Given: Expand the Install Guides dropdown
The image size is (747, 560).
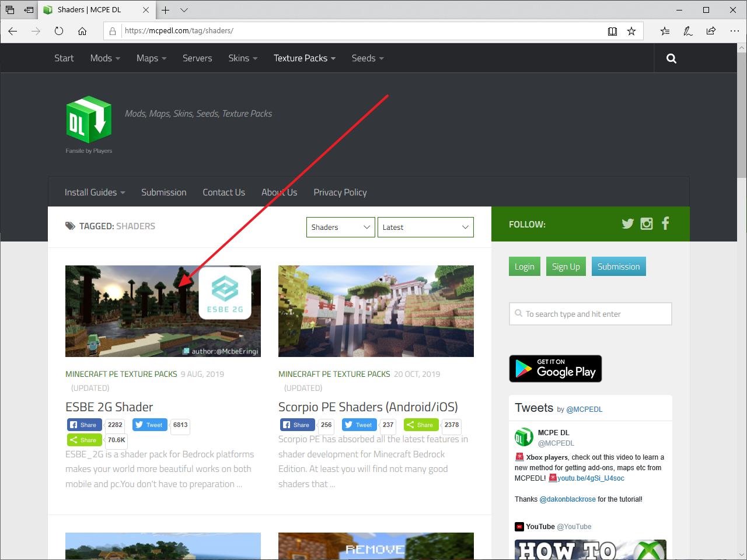Looking at the screenshot, I should [x=95, y=192].
